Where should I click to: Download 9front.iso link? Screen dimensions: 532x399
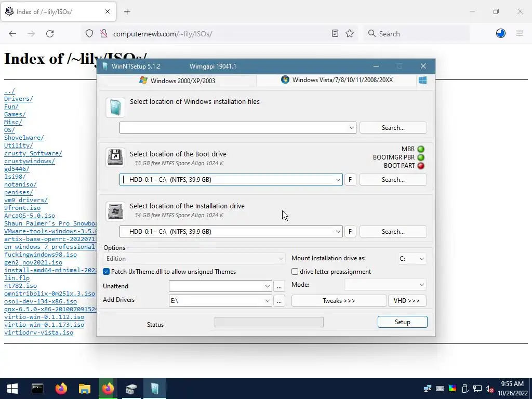22,208
